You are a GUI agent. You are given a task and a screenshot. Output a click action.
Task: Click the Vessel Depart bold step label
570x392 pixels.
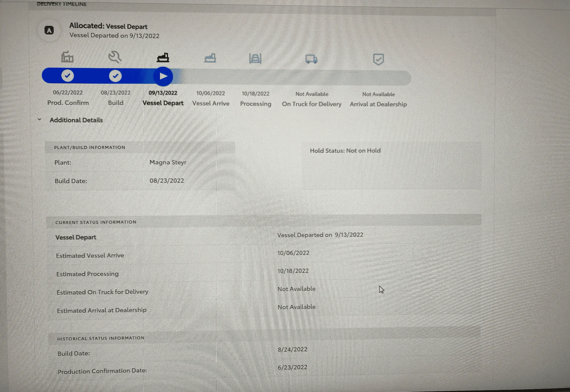coord(163,103)
